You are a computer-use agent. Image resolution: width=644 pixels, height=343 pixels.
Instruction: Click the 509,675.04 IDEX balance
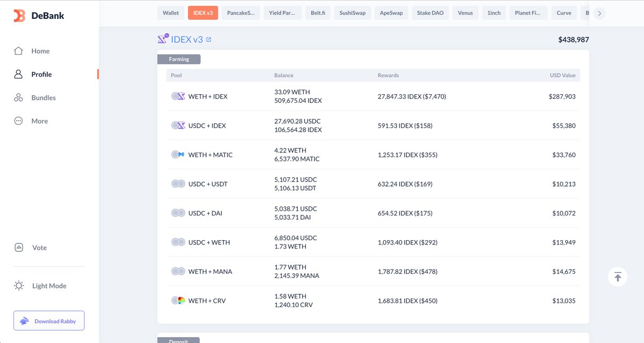coord(298,101)
